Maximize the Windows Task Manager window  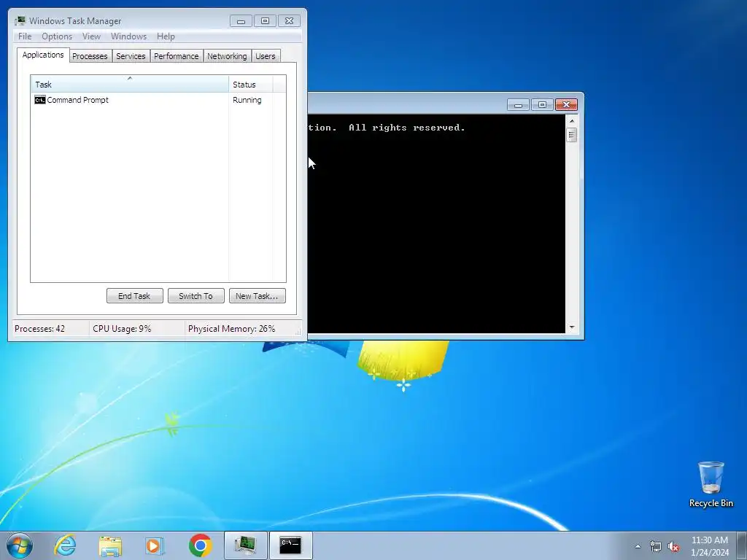point(265,20)
